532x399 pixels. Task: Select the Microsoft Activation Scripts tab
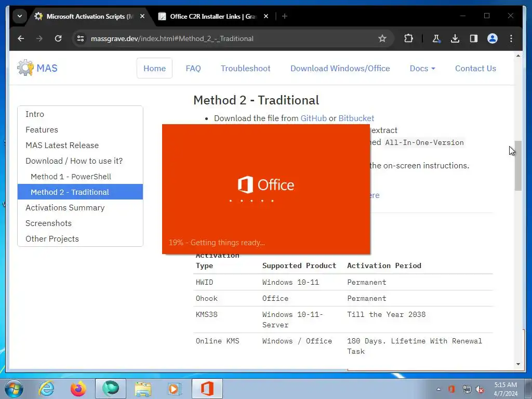coord(89,16)
